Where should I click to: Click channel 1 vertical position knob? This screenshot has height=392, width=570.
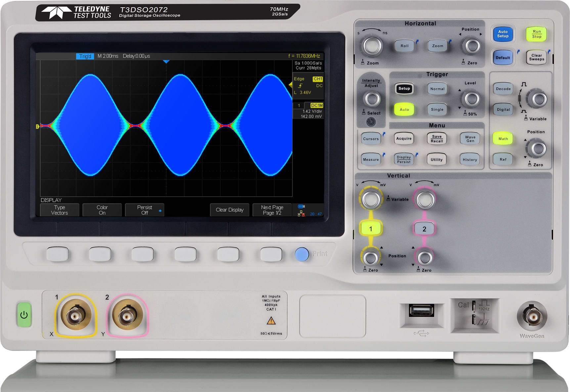tap(371, 257)
